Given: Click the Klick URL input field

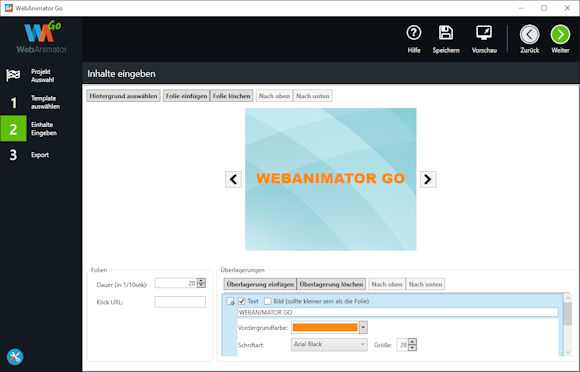Looking at the screenshot, I should coord(180,302).
